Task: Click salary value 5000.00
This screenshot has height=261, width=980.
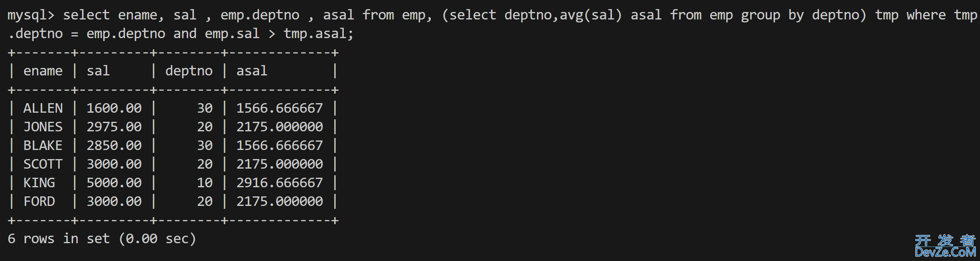Action: point(114,183)
